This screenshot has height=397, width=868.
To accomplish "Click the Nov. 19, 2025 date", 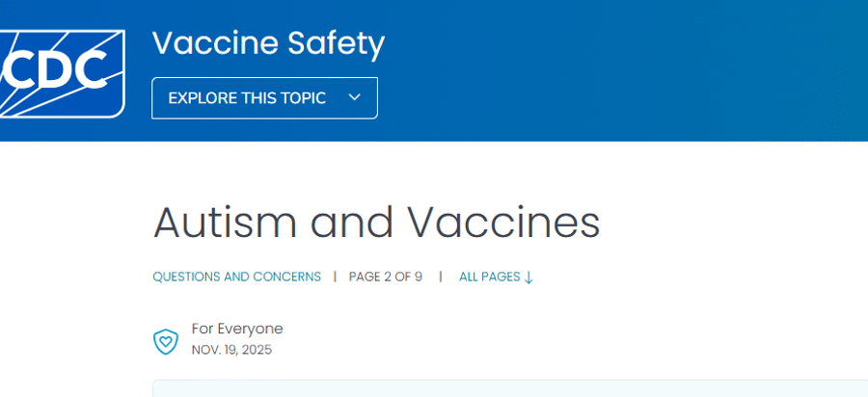I will click(x=231, y=350).
